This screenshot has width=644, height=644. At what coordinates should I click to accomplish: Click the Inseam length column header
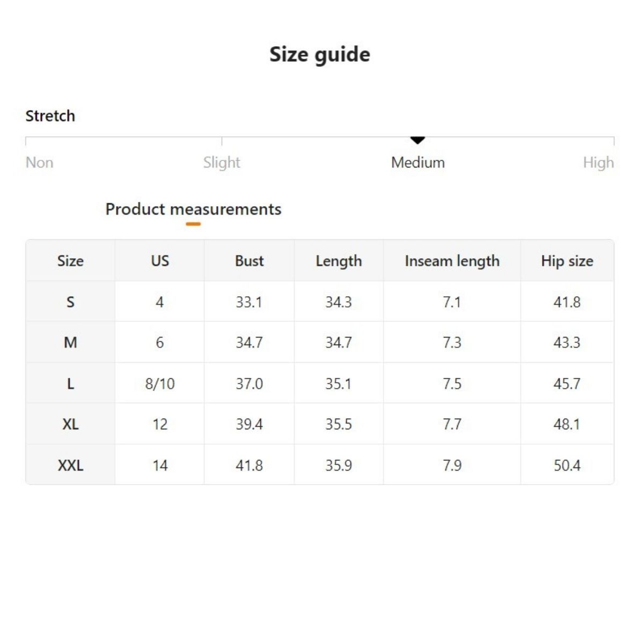click(x=452, y=261)
